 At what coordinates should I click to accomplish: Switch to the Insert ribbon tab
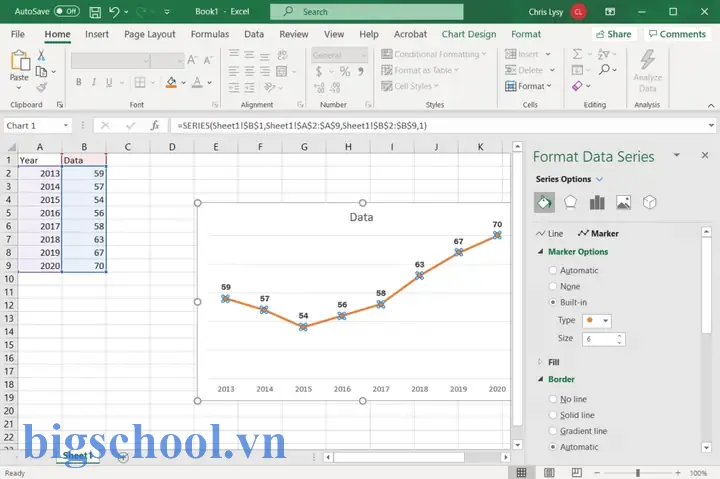[97, 34]
